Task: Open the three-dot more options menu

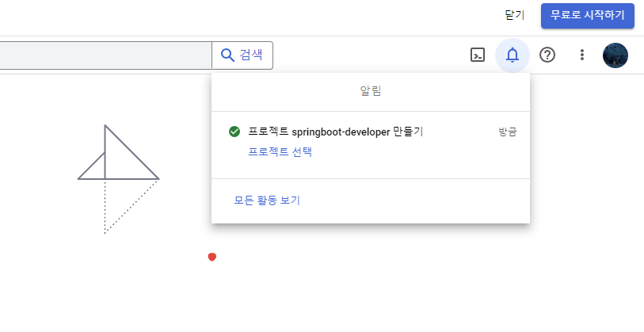Action: (581, 55)
